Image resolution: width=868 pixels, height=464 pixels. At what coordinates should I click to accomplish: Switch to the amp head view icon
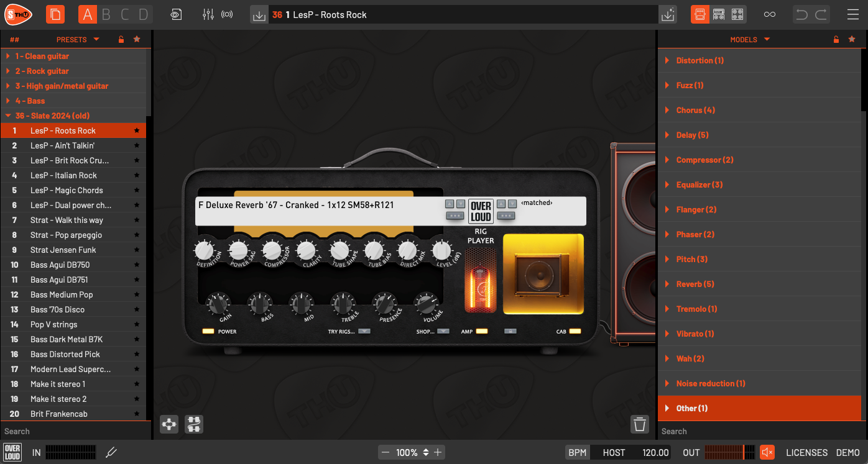pyautogui.click(x=719, y=14)
